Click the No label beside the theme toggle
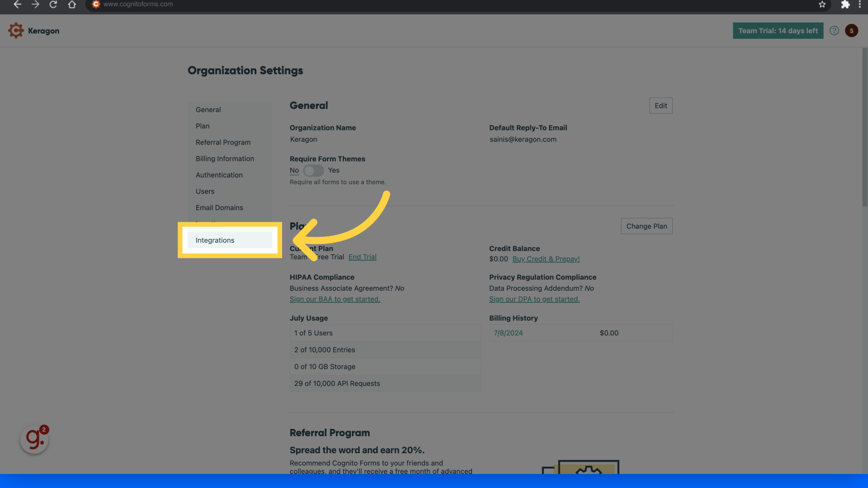The image size is (868, 488). click(294, 170)
